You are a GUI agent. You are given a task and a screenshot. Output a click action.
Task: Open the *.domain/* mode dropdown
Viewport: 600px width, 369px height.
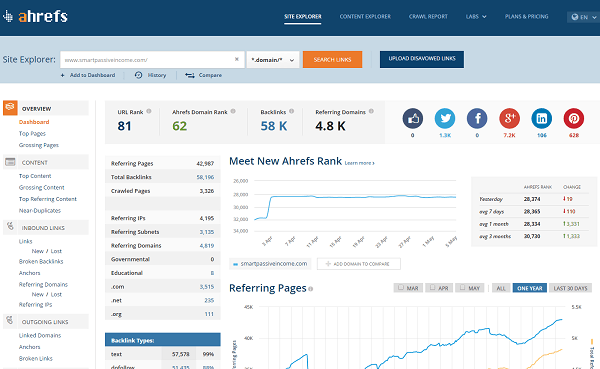click(x=273, y=60)
